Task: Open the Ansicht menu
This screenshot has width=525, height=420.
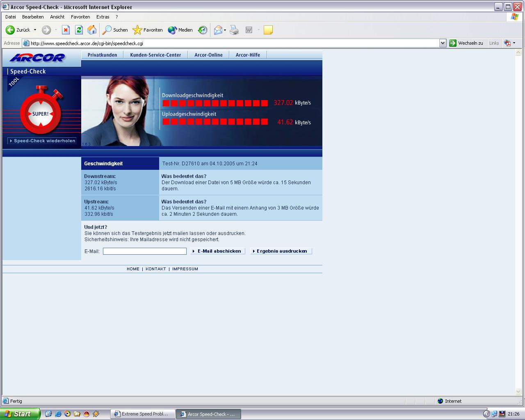Action: (57, 17)
